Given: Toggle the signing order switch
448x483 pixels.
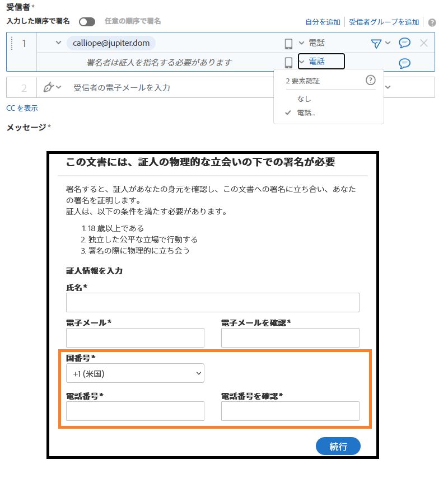Looking at the screenshot, I should [87, 22].
